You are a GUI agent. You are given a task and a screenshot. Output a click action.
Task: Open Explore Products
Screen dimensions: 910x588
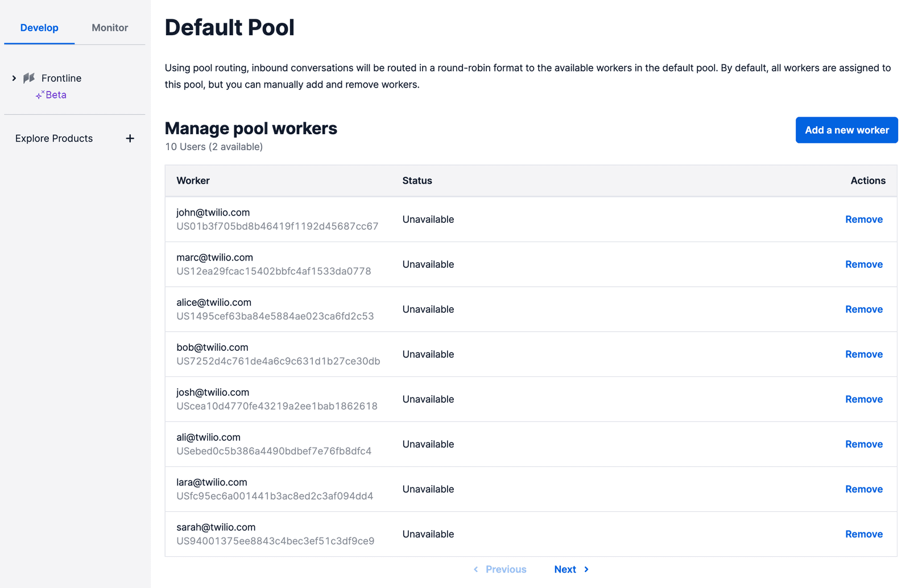click(54, 138)
